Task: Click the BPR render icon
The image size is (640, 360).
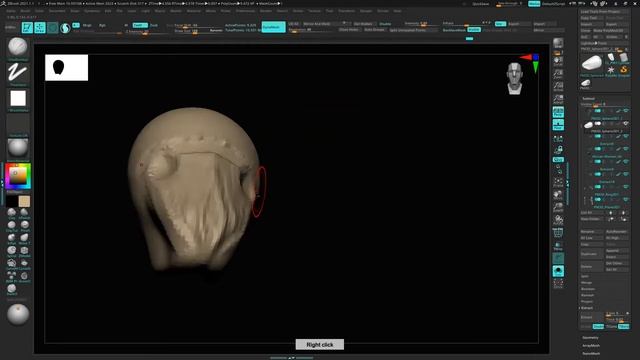Action: pyautogui.click(x=558, y=43)
